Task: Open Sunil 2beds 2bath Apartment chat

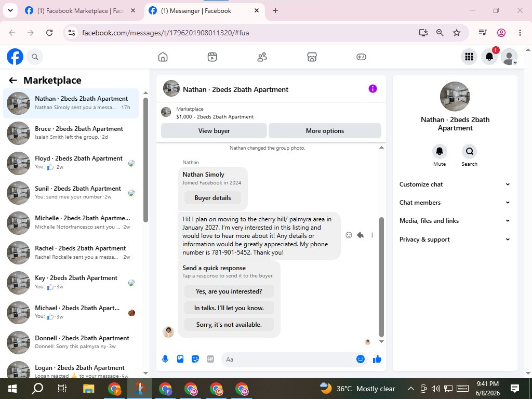Action: click(x=71, y=193)
